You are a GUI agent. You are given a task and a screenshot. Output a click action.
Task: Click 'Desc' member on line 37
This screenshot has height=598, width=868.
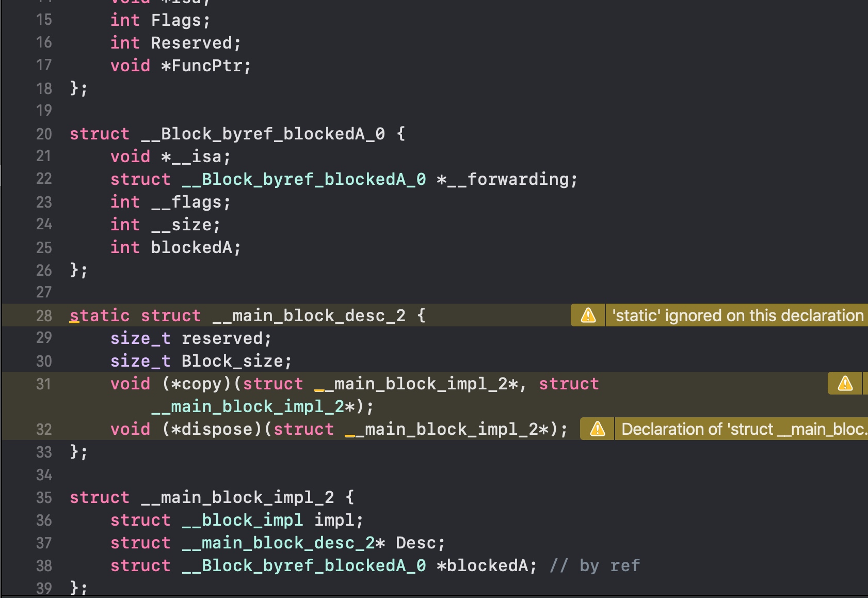click(x=416, y=543)
